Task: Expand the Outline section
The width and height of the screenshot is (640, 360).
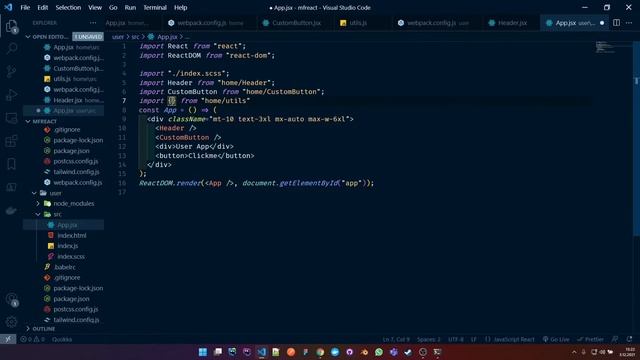Action: (28, 329)
